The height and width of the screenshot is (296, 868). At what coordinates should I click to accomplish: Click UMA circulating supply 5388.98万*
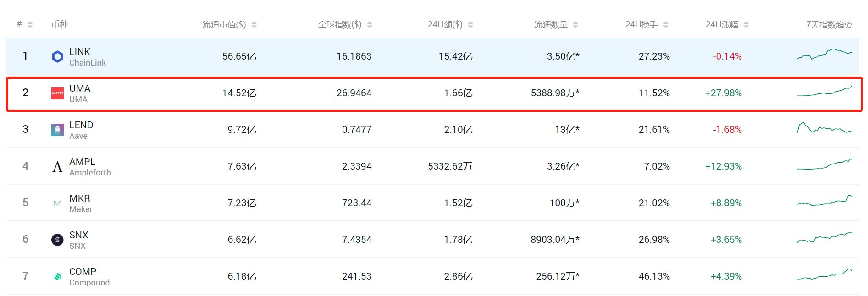(555, 93)
